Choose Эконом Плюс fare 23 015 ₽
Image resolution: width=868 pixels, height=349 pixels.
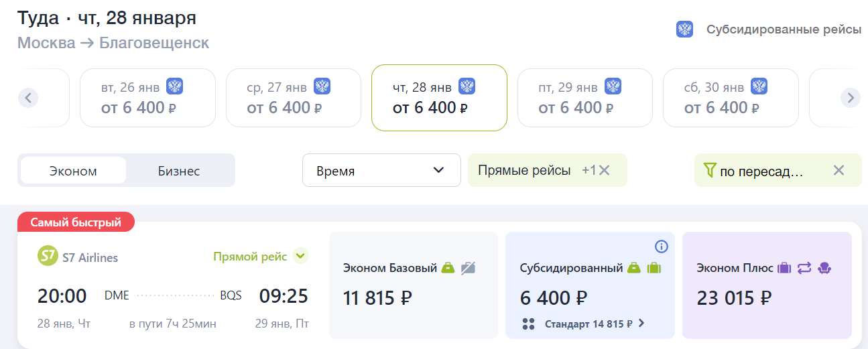pyautogui.click(x=767, y=285)
